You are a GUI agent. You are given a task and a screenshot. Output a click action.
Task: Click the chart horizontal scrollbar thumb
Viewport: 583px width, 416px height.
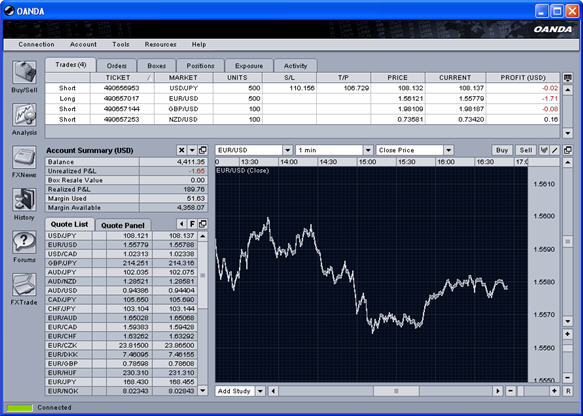(396, 391)
